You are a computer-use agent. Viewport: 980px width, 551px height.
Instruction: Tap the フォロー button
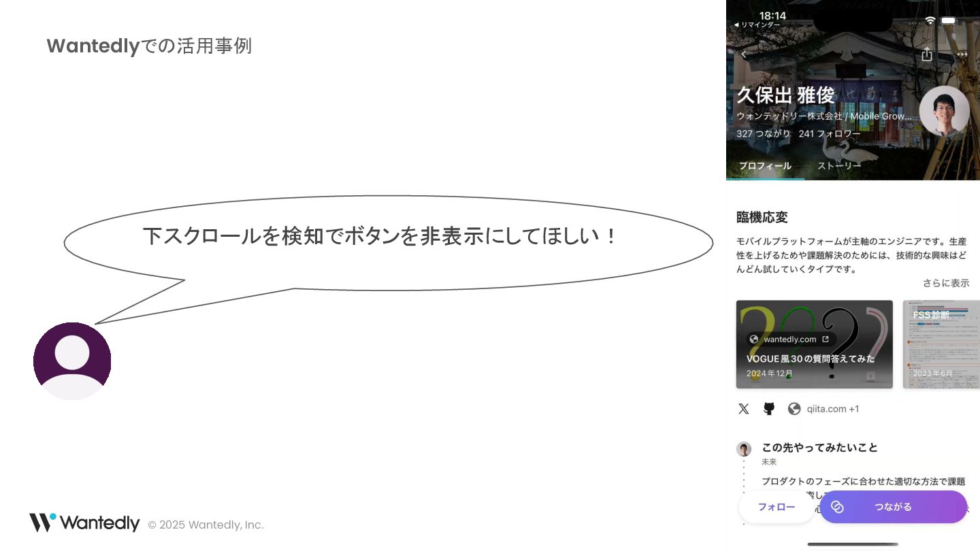pyautogui.click(x=777, y=507)
